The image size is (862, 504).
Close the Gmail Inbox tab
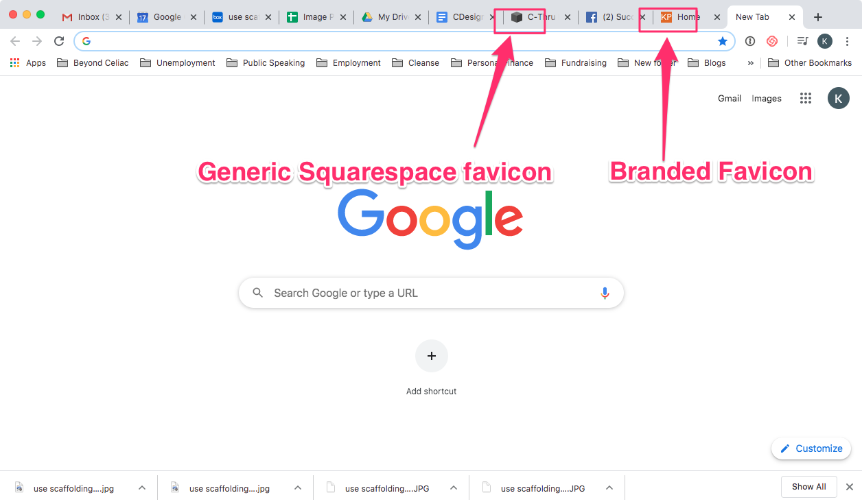pyautogui.click(x=119, y=17)
